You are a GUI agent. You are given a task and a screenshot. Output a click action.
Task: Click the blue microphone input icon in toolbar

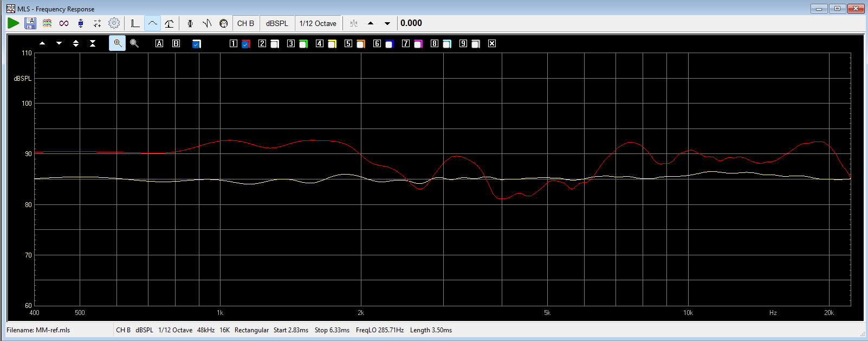coord(81,23)
